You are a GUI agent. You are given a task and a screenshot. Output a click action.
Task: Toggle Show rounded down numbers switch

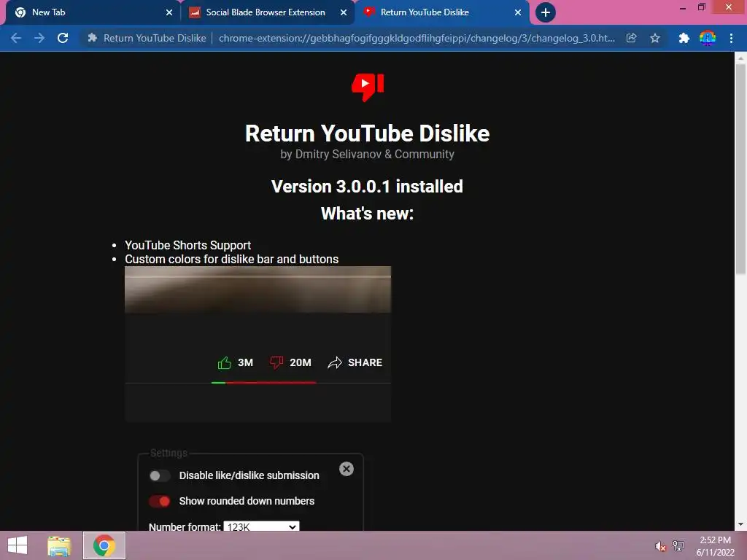click(160, 502)
